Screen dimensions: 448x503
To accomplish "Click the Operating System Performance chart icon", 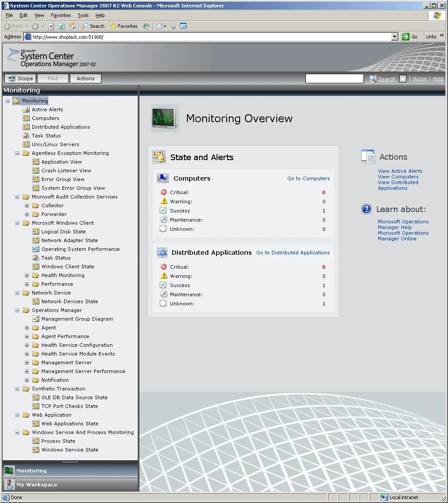I will click(36, 249).
